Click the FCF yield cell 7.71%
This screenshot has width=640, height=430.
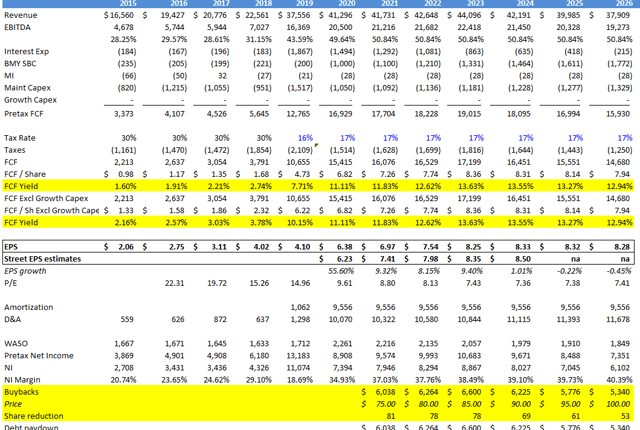point(302,186)
